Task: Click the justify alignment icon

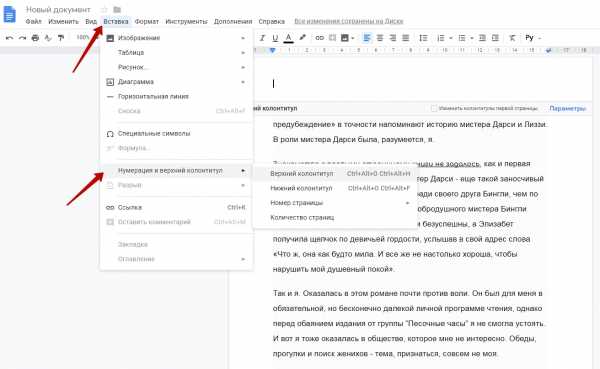Action: click(406, 38)
